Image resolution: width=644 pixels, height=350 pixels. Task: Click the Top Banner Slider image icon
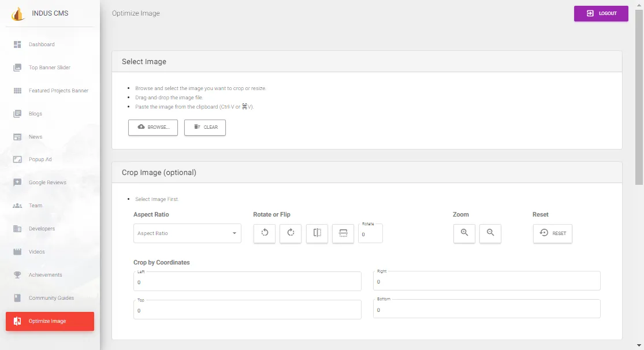coord(17,68)
